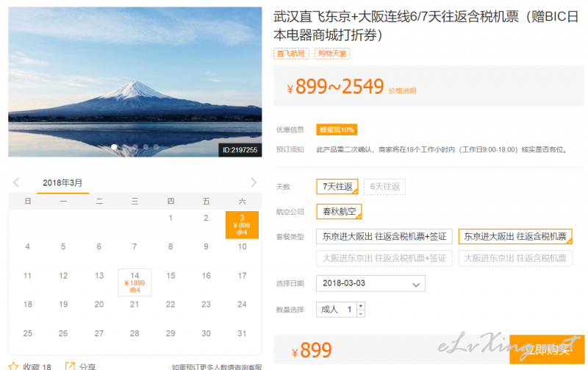Choose 东京进大阪出 往返含税机票+签证 package
Viewport: 588px width, 370px height.
pyautogui.click(x=384, y=236)
